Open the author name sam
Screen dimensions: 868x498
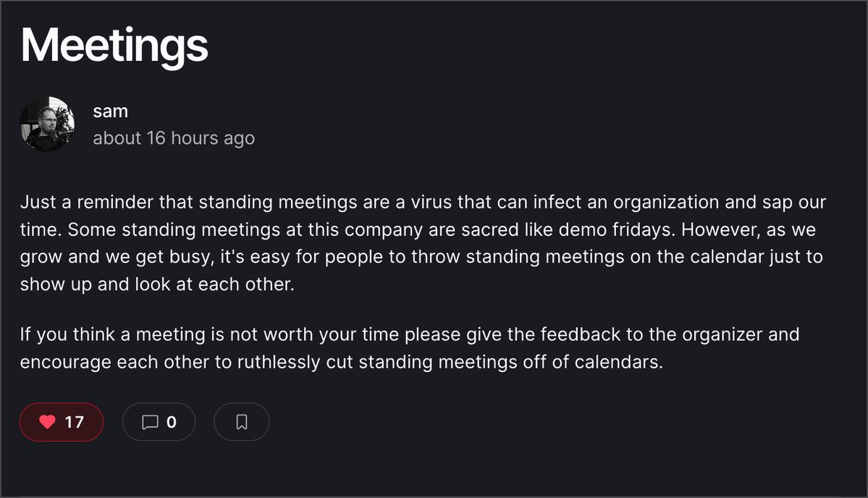coord(111,111)
